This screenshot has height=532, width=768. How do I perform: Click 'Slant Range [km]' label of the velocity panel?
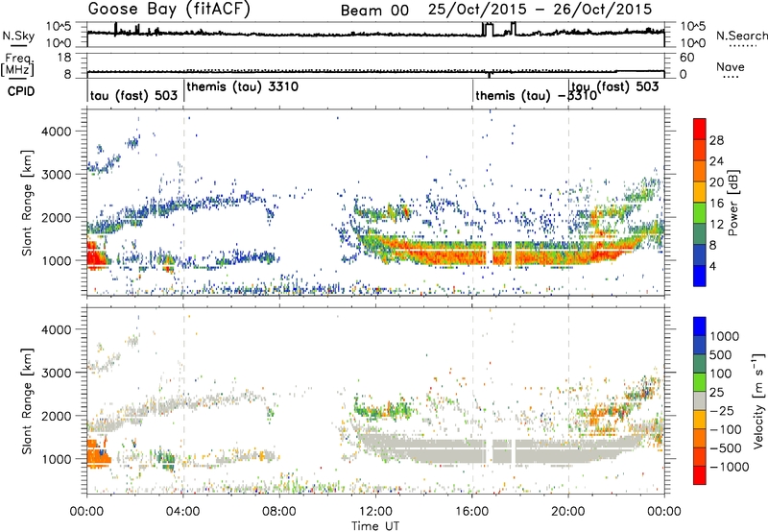pyautogui.click(x=27, y=400)
